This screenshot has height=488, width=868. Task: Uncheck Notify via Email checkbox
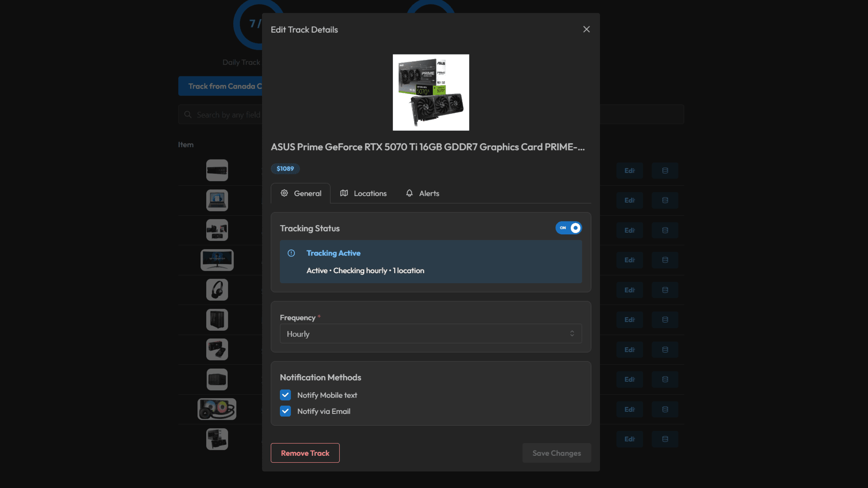coord(286,411)
